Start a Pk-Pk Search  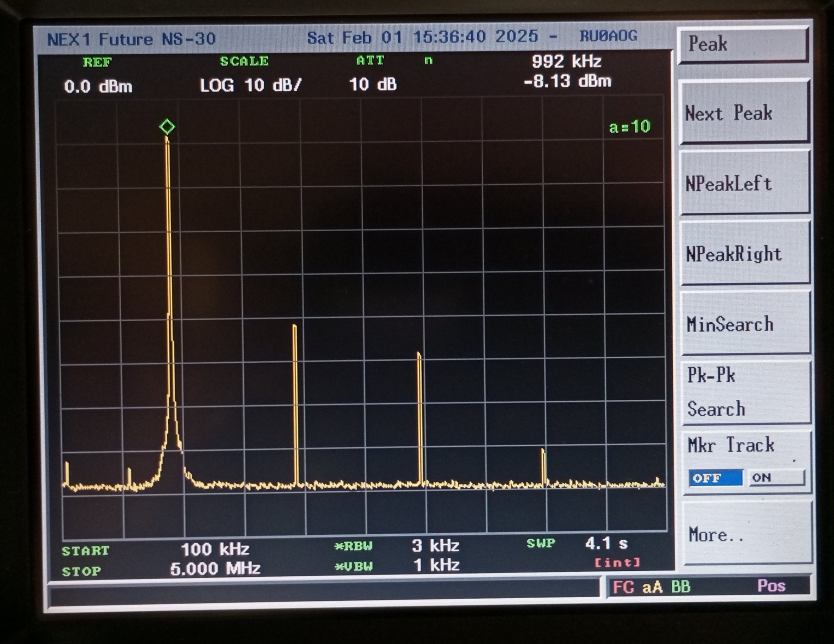745,392
